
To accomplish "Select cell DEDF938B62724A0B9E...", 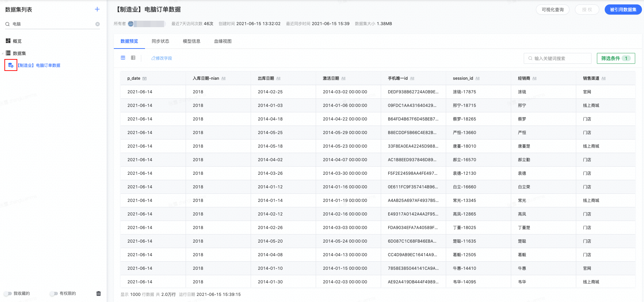I will pyautogui.click(x=413, y=92).
